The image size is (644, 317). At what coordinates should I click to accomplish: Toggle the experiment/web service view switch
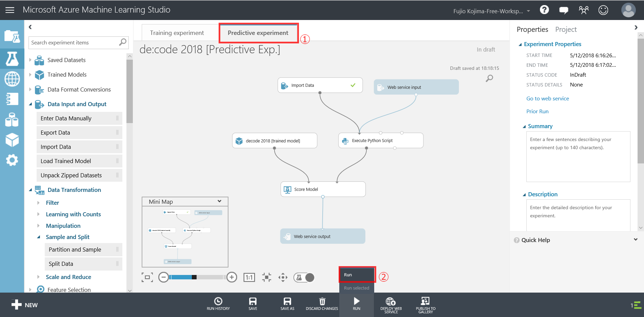click(304, 277)
